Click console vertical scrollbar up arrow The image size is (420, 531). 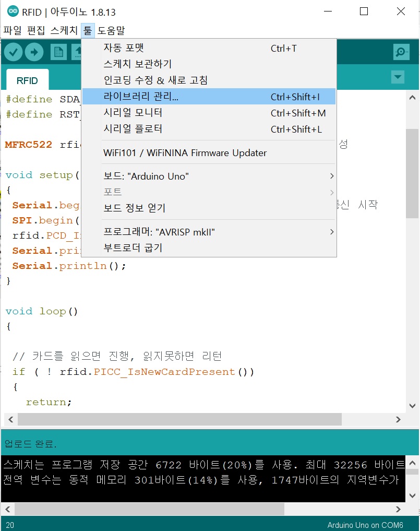[412, 463]
